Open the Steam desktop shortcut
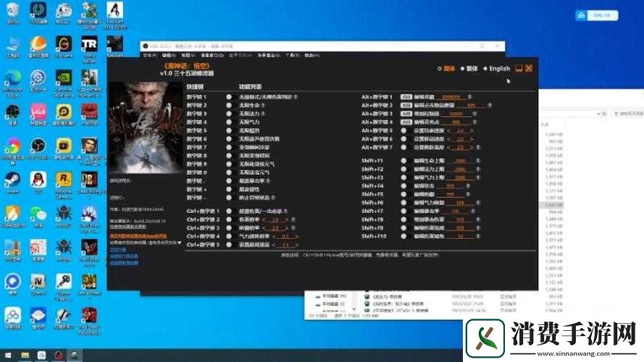 pyautogui.click(x=13, y=179)
